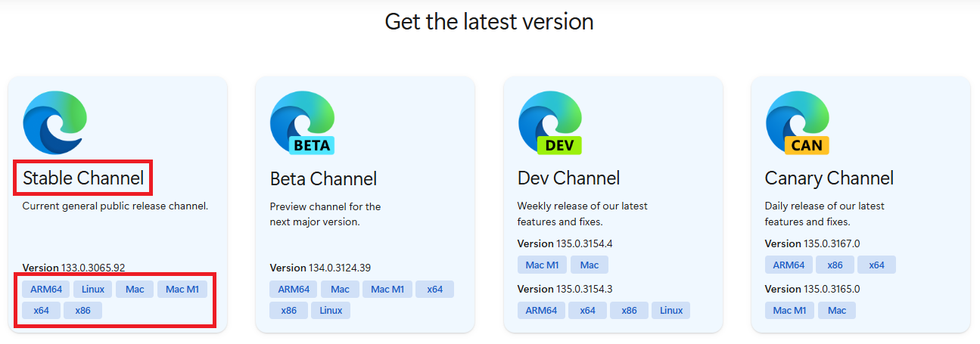
Task: Download Canary 135.0.3167.0 x86 build
Action: click(835, 265)
